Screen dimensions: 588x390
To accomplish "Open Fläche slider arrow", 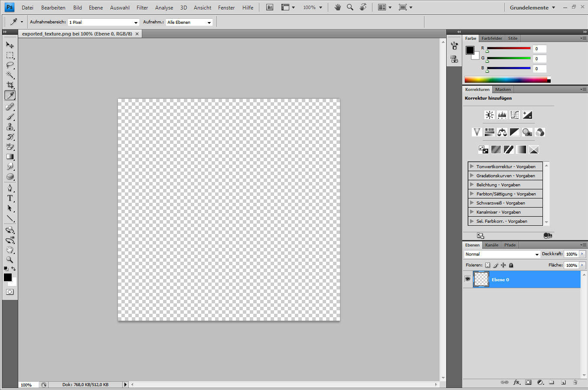I will pos(582,265).
